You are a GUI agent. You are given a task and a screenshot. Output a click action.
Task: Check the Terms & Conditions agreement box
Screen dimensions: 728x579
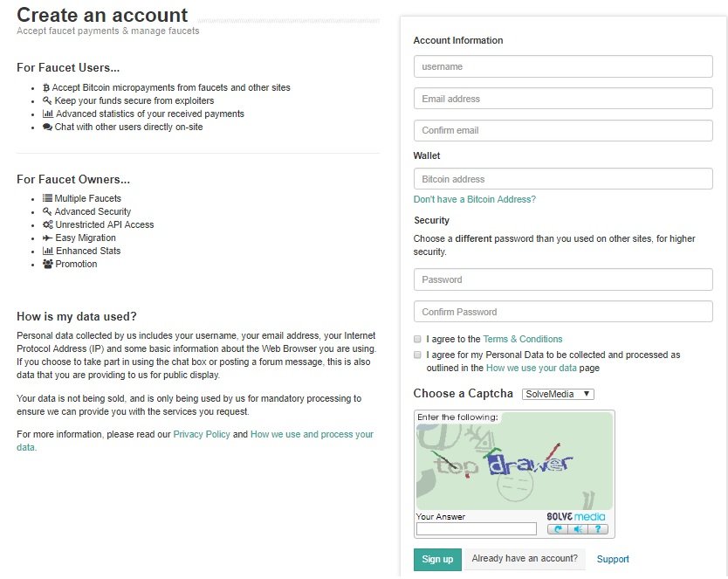[417, 339]
